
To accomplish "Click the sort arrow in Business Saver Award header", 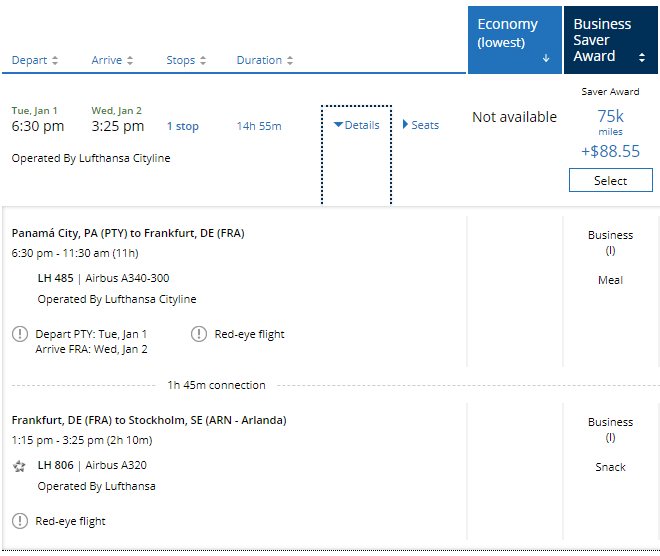I will (x=642, y=57).
